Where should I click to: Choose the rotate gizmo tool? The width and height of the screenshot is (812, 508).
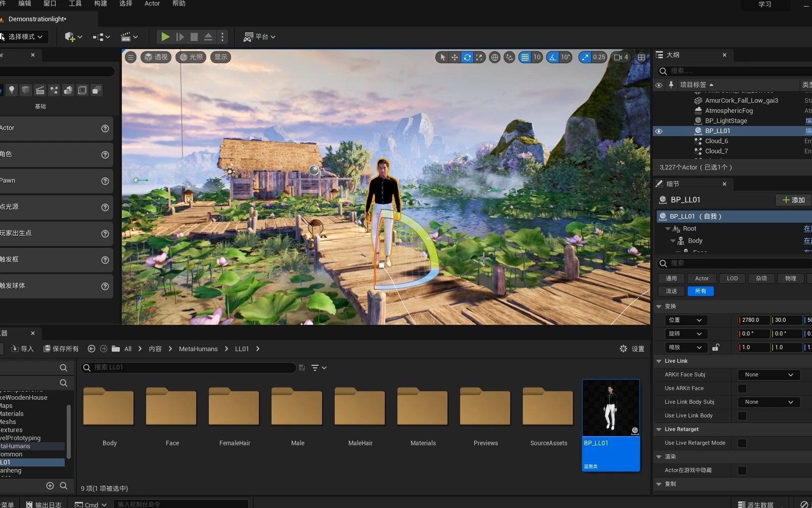[x=467, y=57]
